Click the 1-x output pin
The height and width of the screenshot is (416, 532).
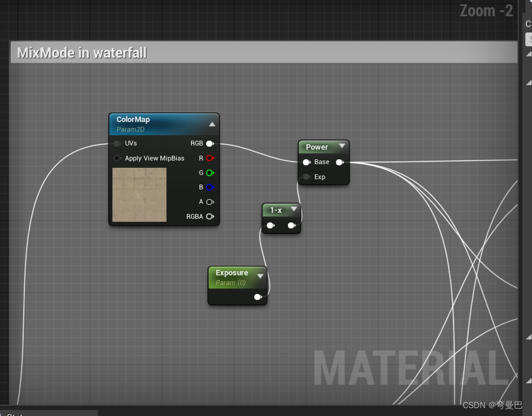click(292, 225)
